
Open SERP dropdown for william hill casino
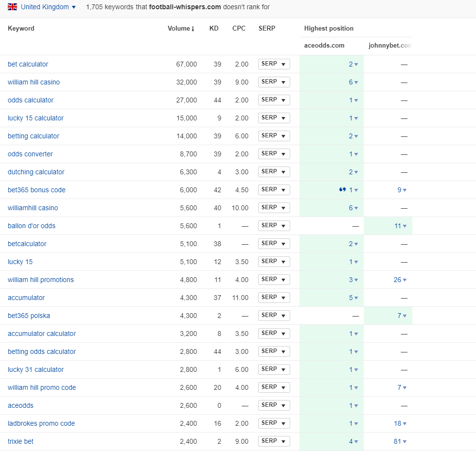click(274, 82)
